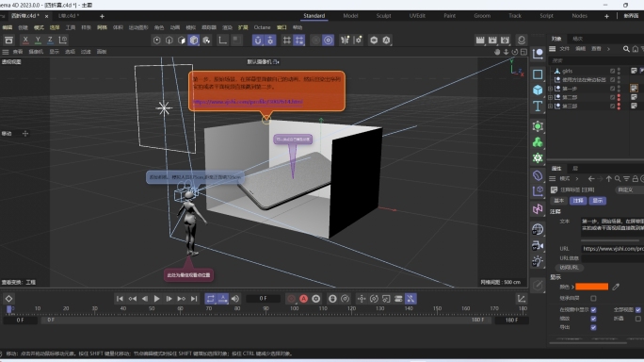The height and width of the screenshot is (362, 644).
Task: Click the Octane logo icon in toolbar
Action: (x=522, y=40)
